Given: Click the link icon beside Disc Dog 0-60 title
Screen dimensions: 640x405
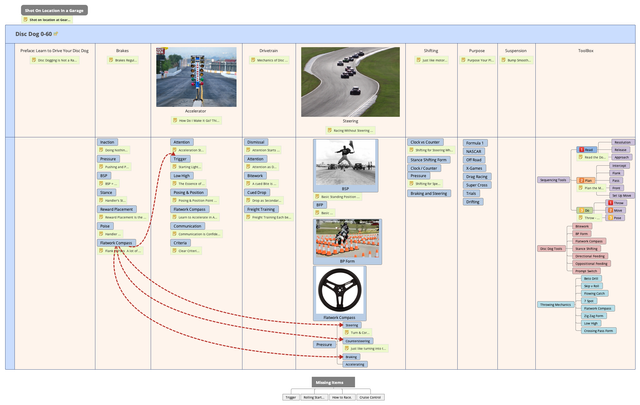Looking at the screenshot, I should pos(56,33).
